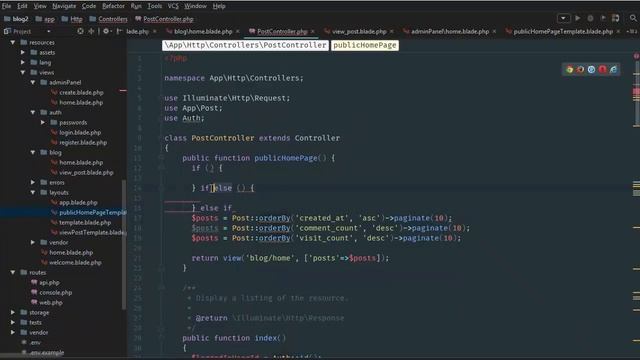The height and width of the screenshot is (360, 640).
Task: Open the run configurations dropdown
Action: tap(564, 18)
